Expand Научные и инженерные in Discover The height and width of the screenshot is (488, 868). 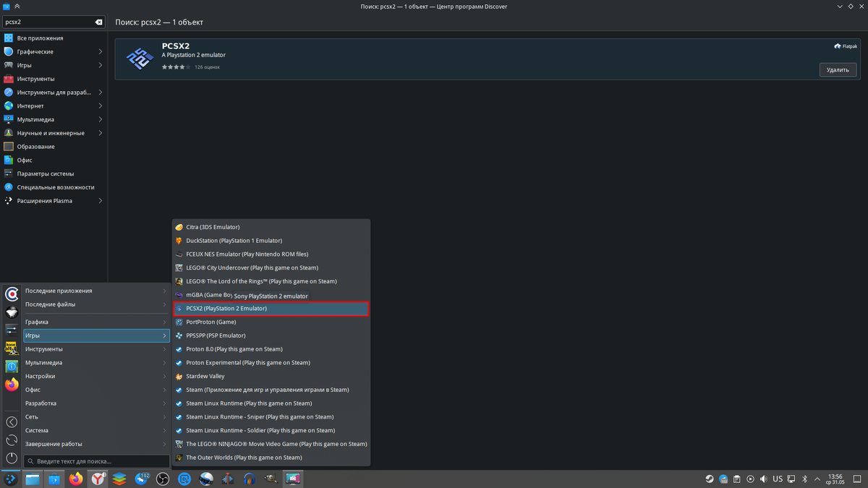(100, 133)
